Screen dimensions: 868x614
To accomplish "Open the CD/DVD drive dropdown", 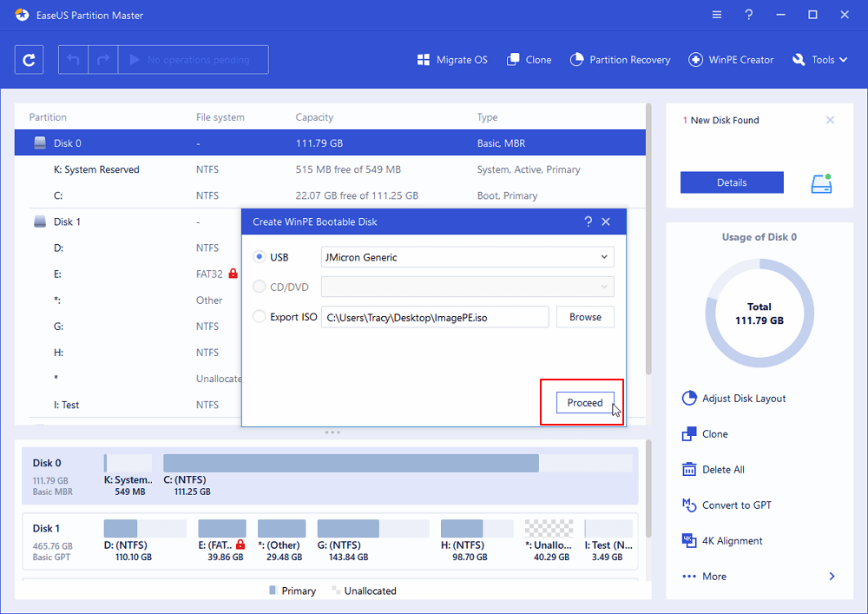I will (x=467, y=287).
